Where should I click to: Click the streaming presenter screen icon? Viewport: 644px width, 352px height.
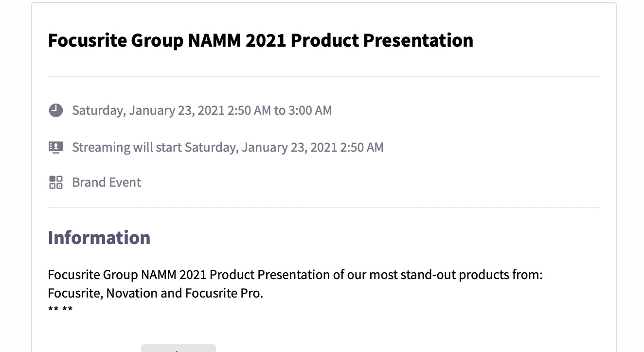click(x=56, y=147)
